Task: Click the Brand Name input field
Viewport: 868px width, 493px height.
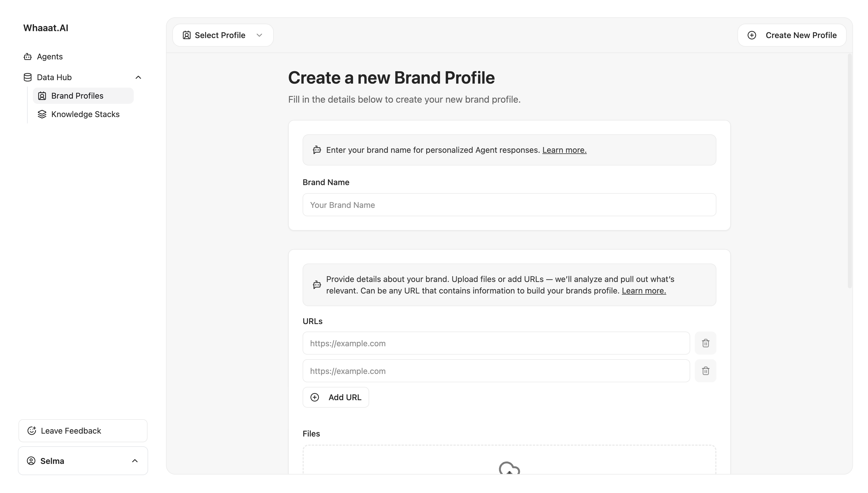Action: pyautogui.click(x=509, y=205)
